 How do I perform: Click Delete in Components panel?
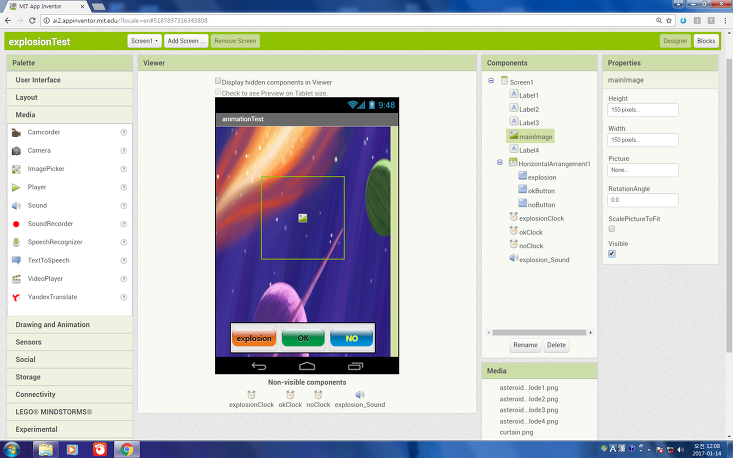[x=556, y=345]
